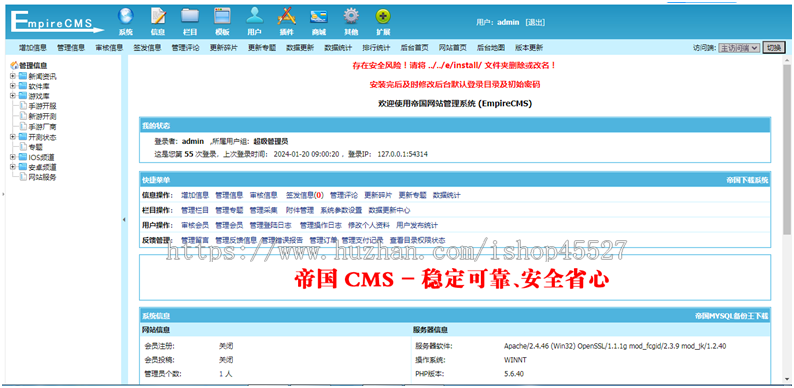
Task: Open 管理登陆日志 in the quick menu
Action: pos(270,225)
